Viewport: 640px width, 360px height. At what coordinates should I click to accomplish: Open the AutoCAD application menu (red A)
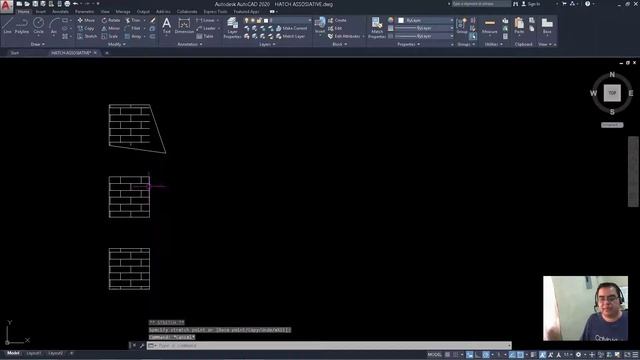tap(7, 7)
